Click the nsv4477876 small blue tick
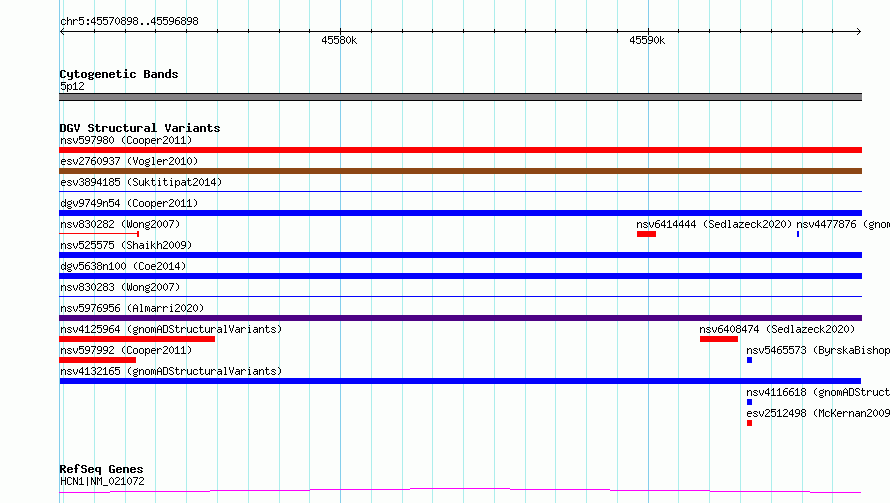The image size is (890, 503). click(797, 234)
